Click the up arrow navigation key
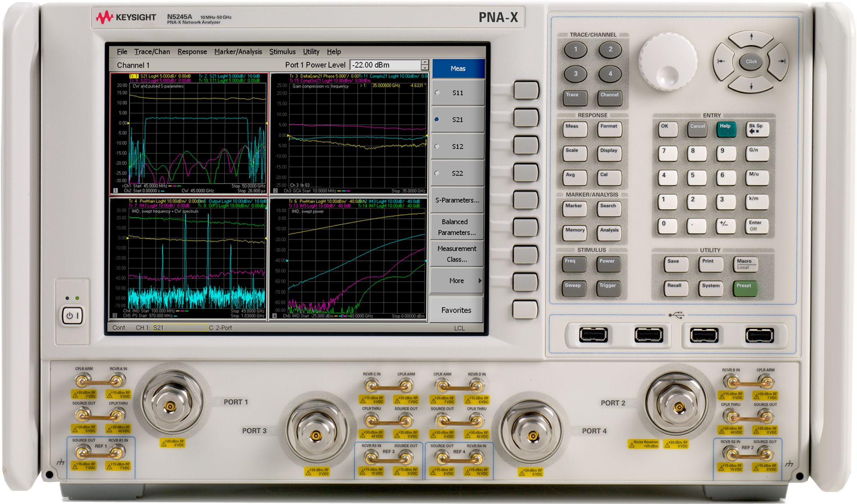Image resolution: width=857 pixels, height=504 pixels. point(751,39)
